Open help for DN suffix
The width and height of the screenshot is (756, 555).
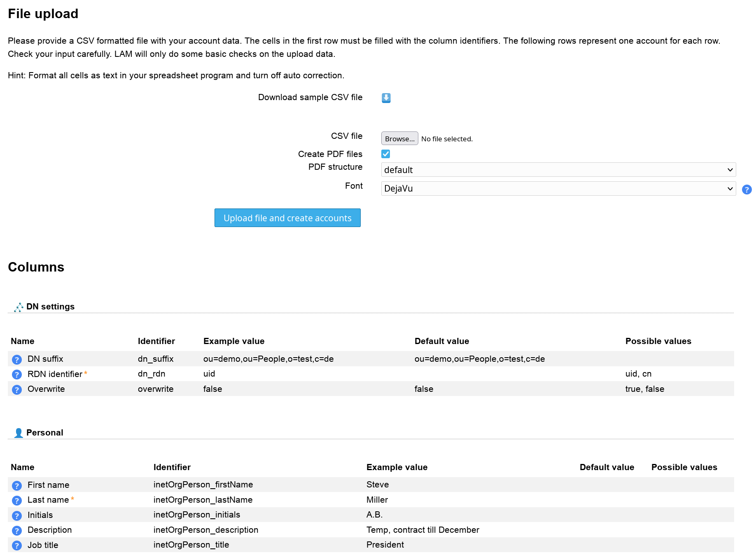[x=17, y=360]
